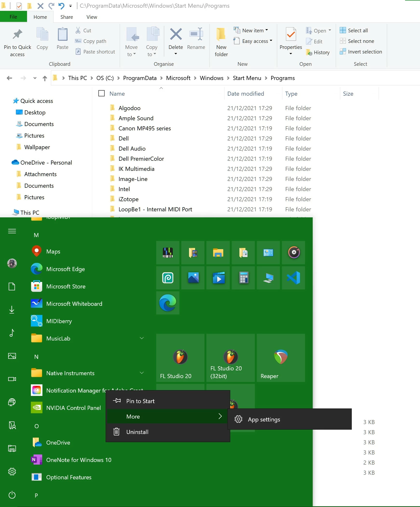Image resolution: width=420 pixels, height=507 pixels.
Task: Click Invert selection in the ribbon
Action: tap(361, 52)
